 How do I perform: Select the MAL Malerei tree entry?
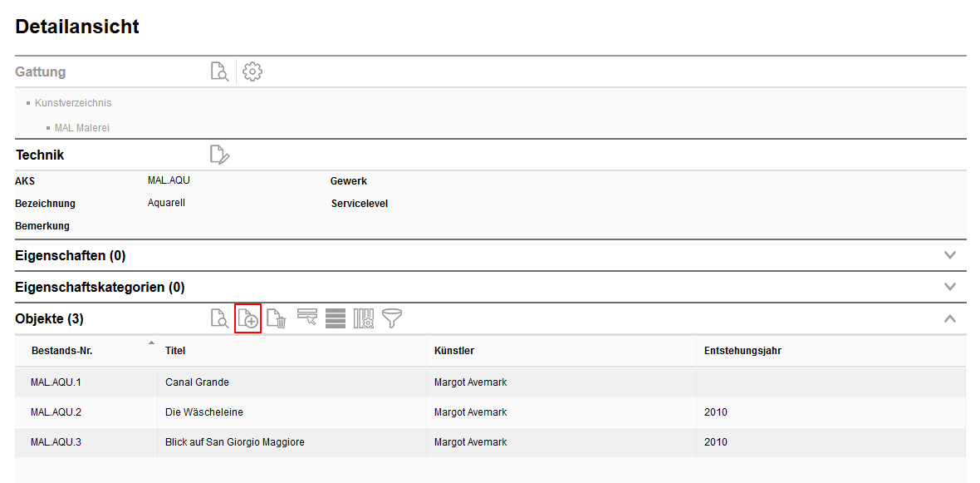tap(81, 128)
